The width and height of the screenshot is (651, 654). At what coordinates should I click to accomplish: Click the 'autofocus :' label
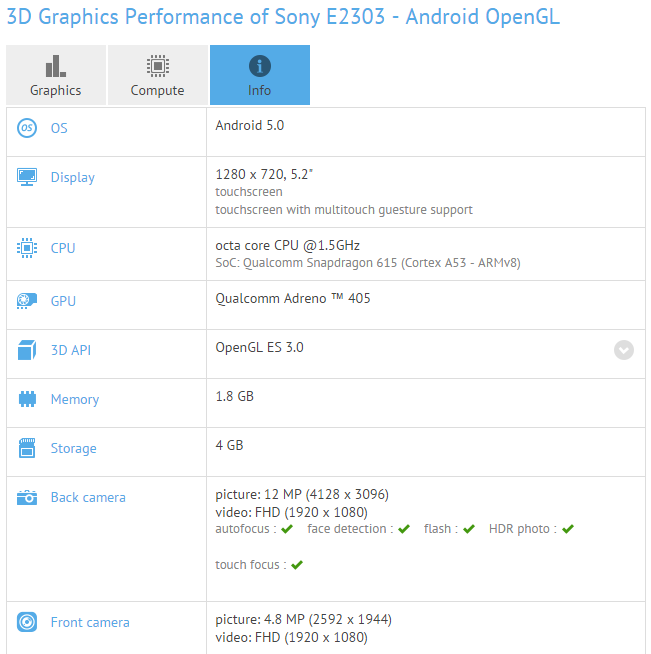click(246, 529)
